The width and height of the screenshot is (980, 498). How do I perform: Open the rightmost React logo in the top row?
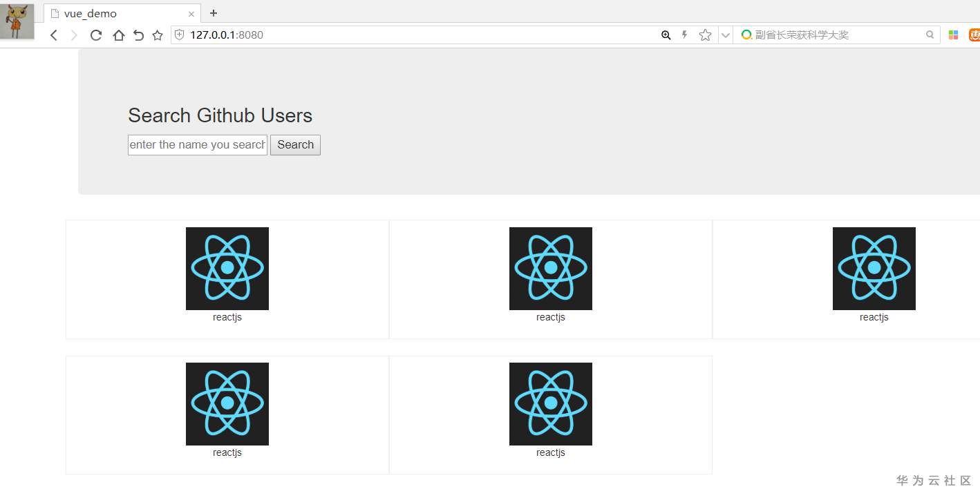coord(874,269)
